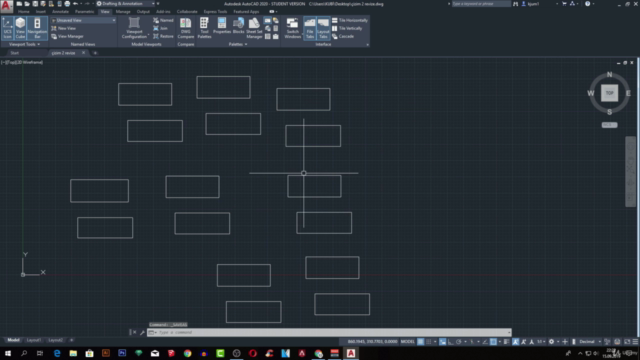Click the Start file tab

click(15, 53)
